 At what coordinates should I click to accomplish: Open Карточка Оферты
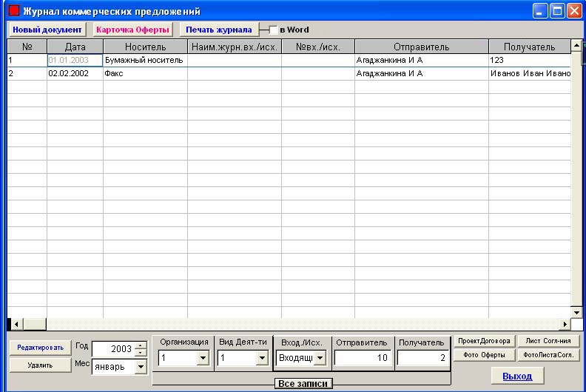coord(132,30)
